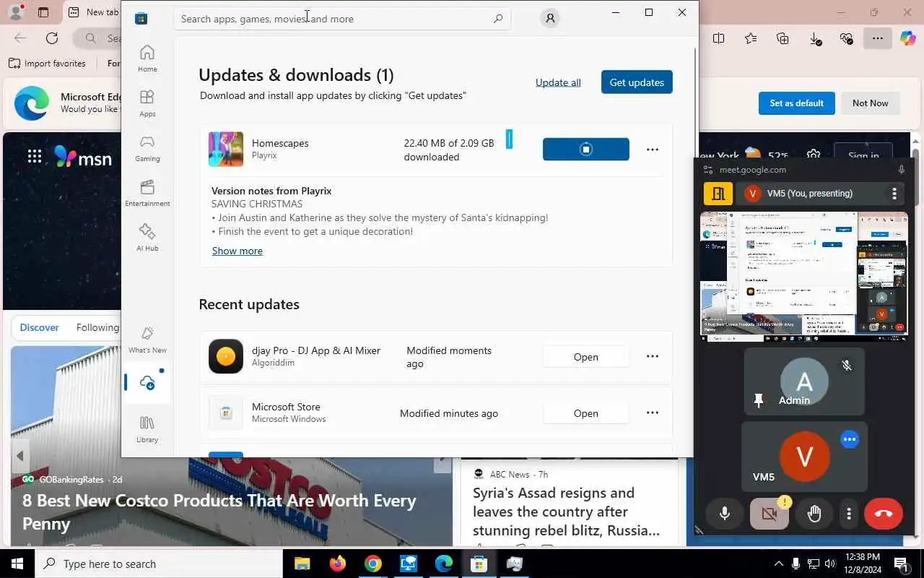Toggle camera in Google Meet panel

click(x=770, y=514)
